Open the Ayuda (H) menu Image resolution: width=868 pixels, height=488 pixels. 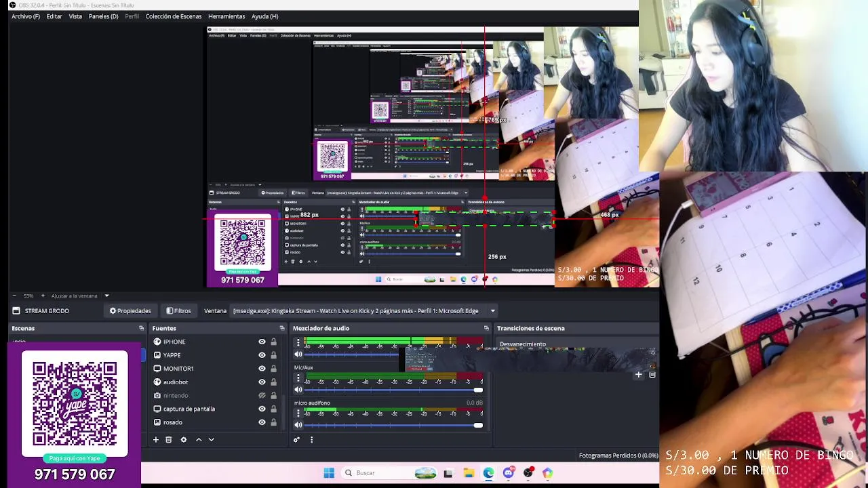tap(264, 16)
